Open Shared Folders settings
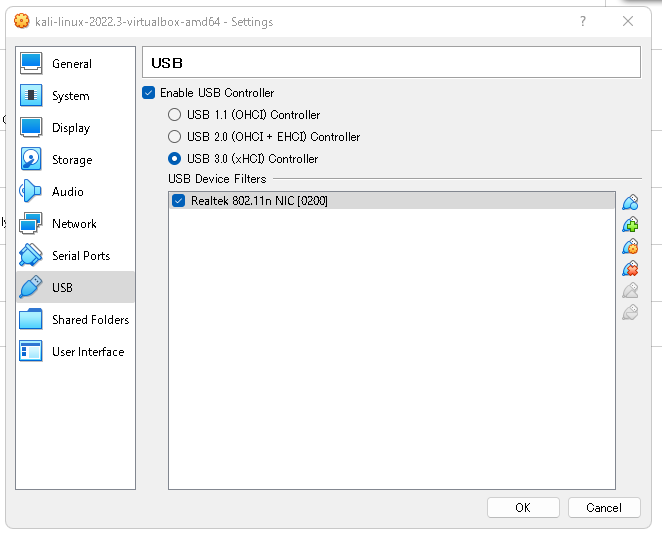662x536 pixels. point(75,319)
